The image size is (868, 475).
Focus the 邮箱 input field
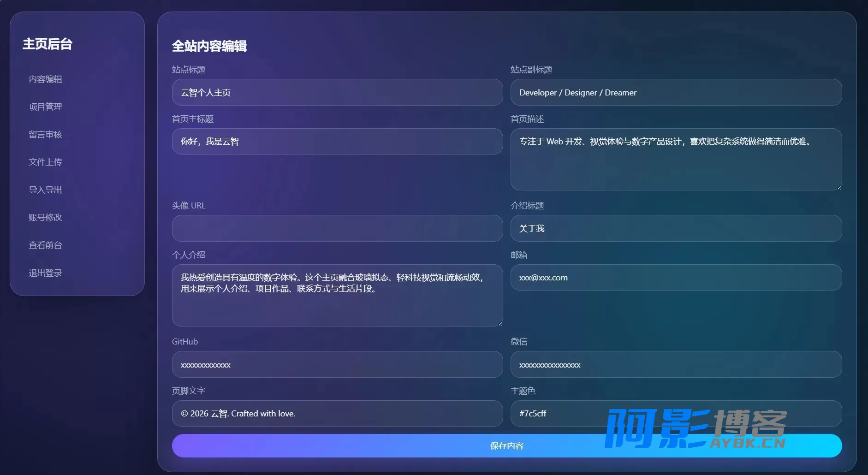pyautogui.click(x=676, y=278)
